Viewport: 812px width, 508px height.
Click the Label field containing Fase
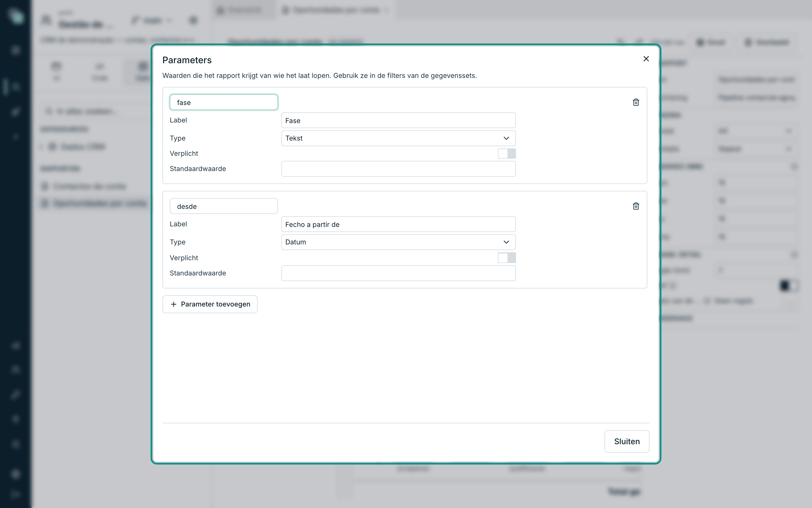click(x=398, y=120)
